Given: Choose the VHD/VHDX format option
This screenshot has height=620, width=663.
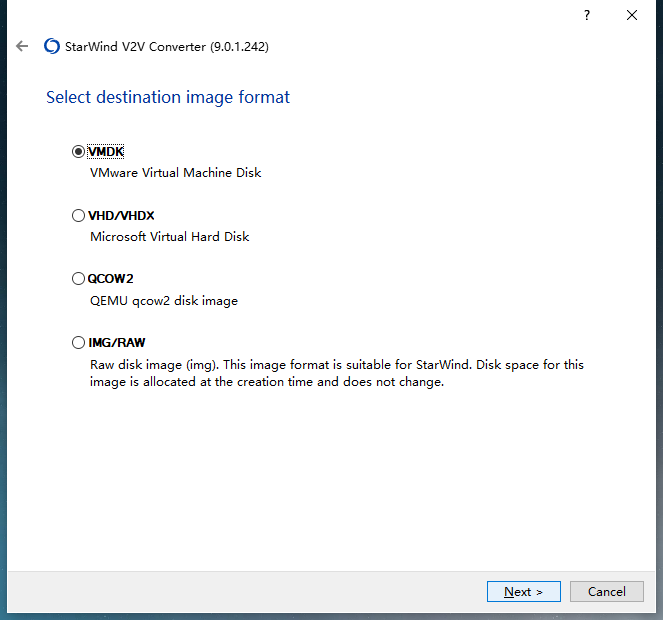Looking at the screenshot, I should coord(78,216).
